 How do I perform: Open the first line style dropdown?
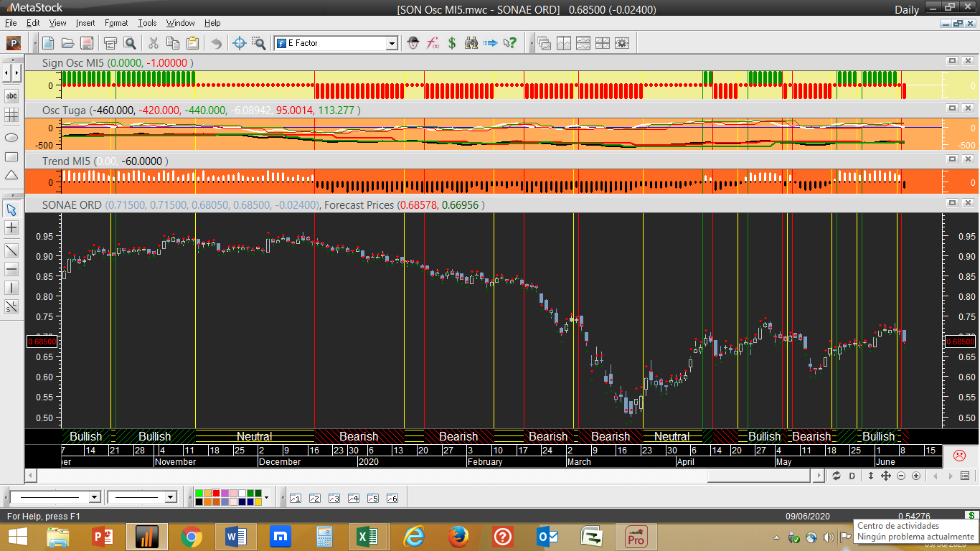click(94, 497)
